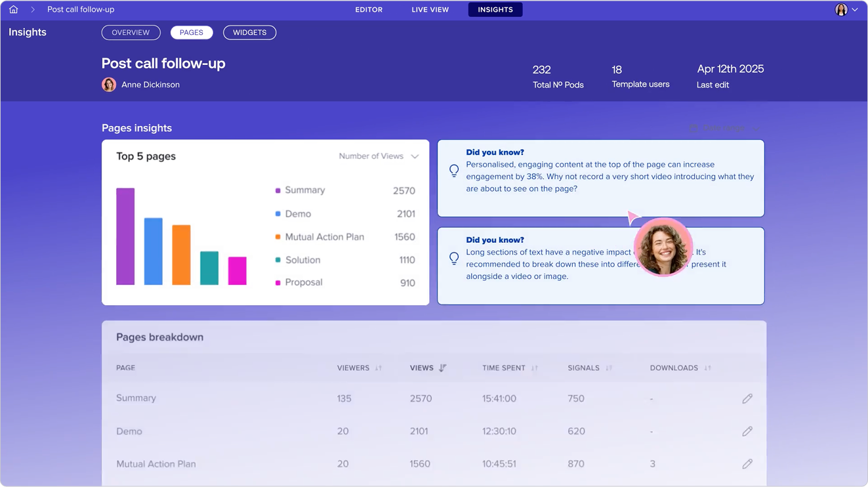Viewport: 868px width, 487px height.
Task: Click the Apr 12th 2025 Last edit stat
Action: tap(730, 77)
